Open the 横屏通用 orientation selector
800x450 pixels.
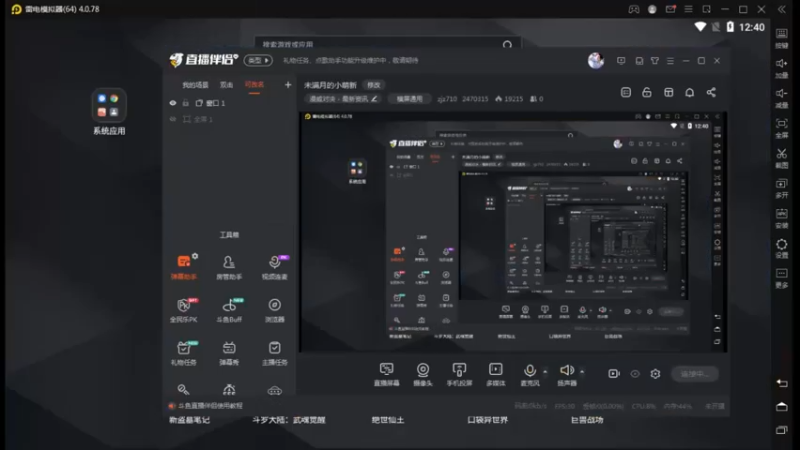pos(410,99)
